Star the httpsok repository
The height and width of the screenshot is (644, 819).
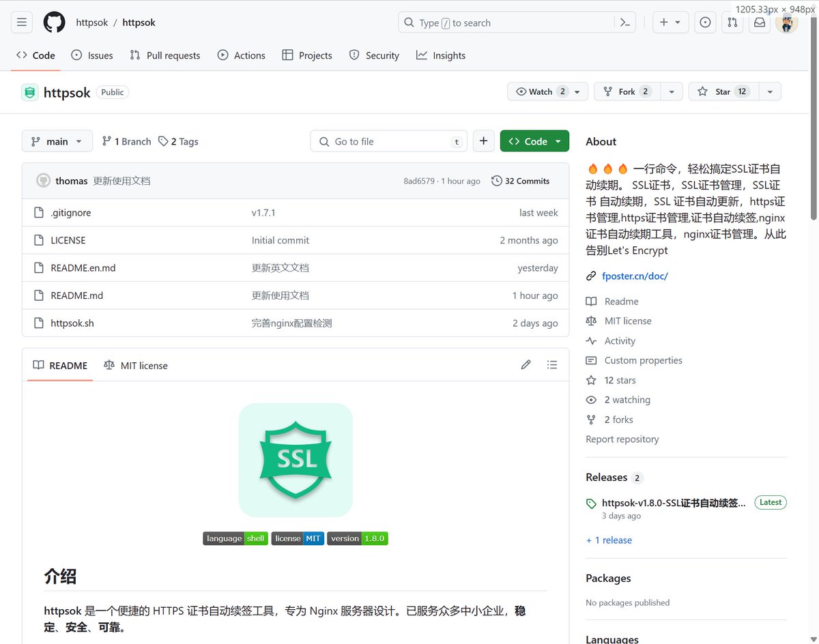click(723, 91)
